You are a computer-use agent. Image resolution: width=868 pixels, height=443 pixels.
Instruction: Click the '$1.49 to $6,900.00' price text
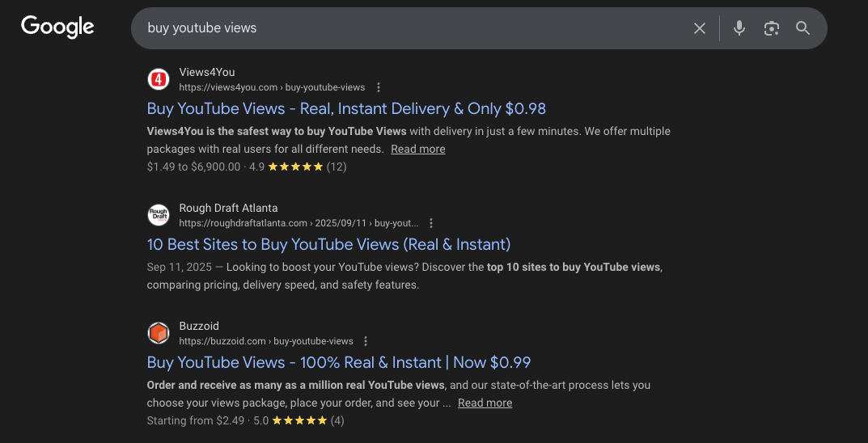tap(194, 167)
